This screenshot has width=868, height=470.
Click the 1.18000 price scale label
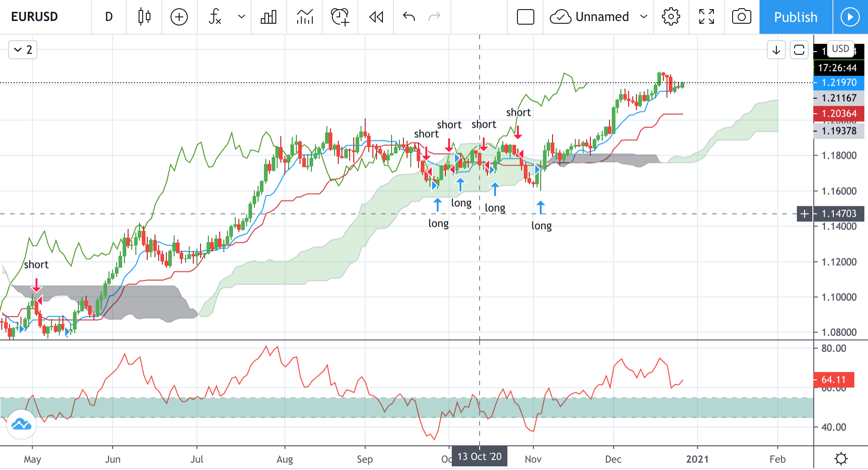click(x=839, y=156)
